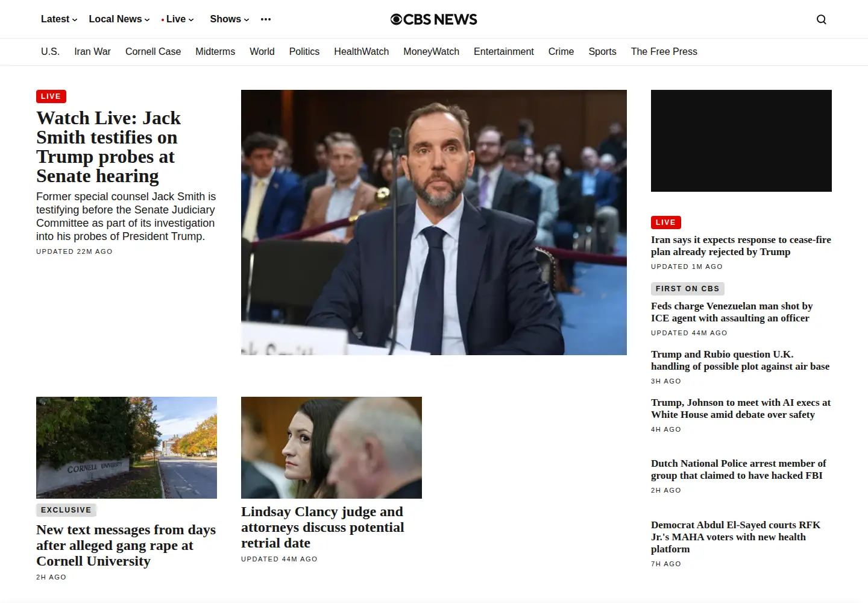Open HealthWatch section
The width and height of the screenshot is (868, 603).
[x=362, y=52]
